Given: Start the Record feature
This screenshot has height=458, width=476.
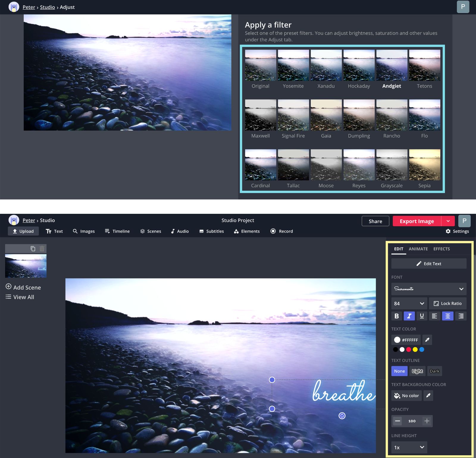Looking at the screenshot, I should coord(281,231).
